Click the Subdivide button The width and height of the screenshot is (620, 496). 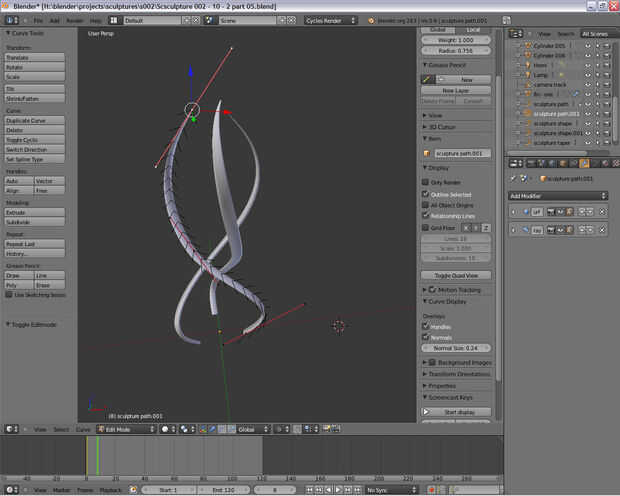35,222
